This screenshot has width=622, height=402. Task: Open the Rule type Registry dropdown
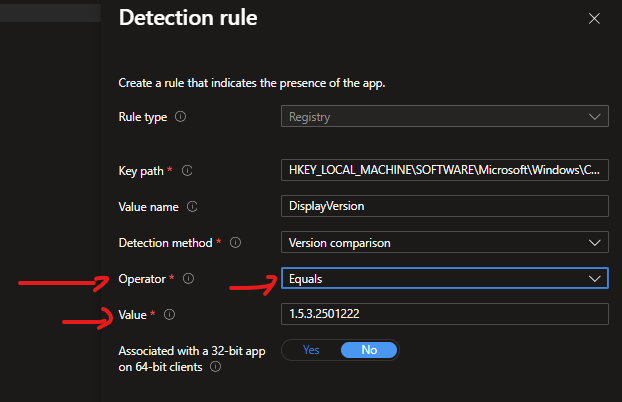444,117
